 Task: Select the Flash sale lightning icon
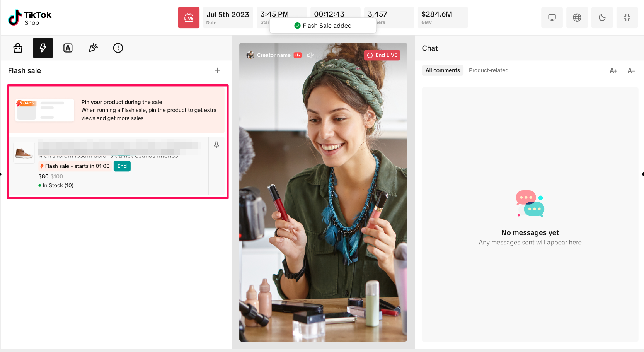coord(43,48)
